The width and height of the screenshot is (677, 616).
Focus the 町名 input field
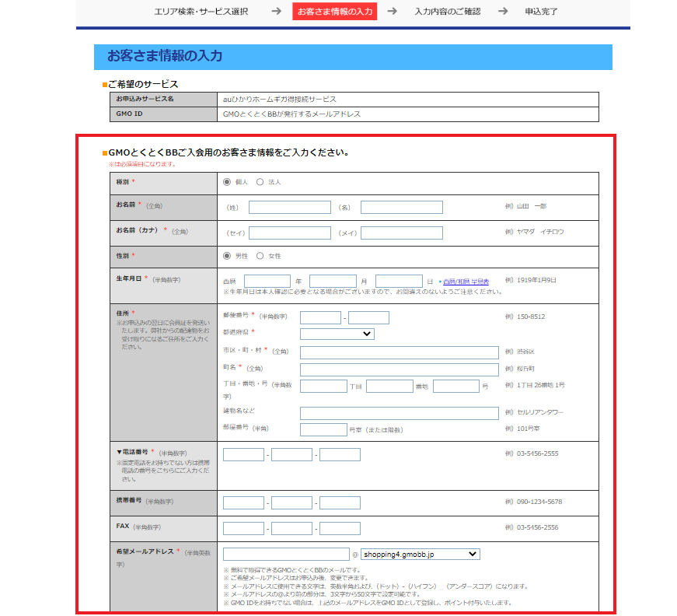click(x=400, y=369)
